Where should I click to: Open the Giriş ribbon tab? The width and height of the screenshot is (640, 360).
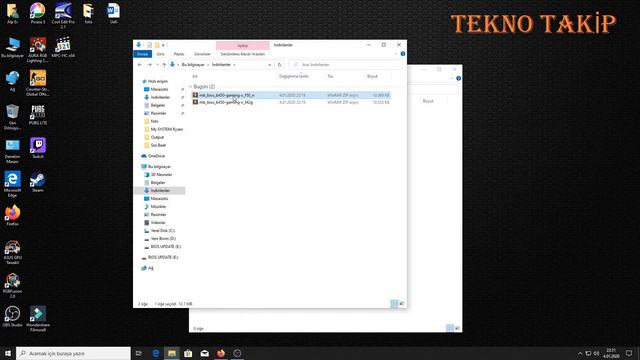click(161, 54)
